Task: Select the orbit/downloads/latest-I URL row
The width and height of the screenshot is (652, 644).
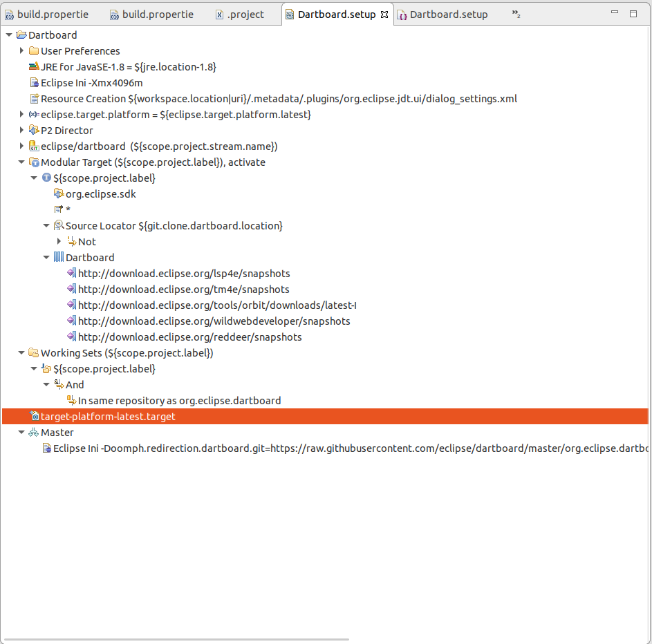Action: 218,305
